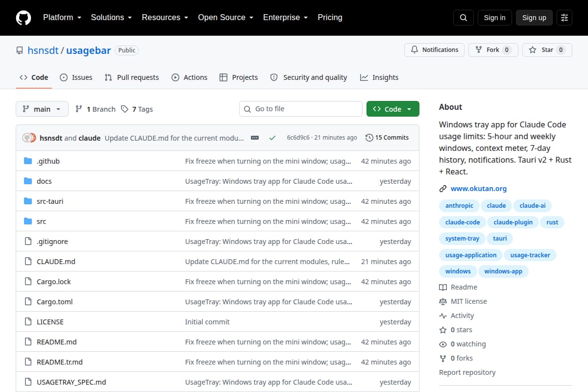The image size is (588, 392).
Task: Open the search magnifier icon
Action: pyautogui.click(x=464, y=18)
